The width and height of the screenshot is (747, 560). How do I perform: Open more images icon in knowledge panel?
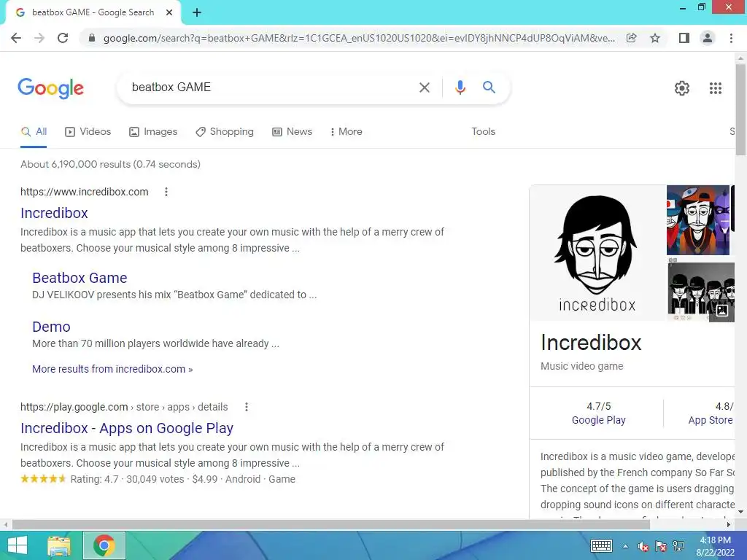(x=721, y=311)
